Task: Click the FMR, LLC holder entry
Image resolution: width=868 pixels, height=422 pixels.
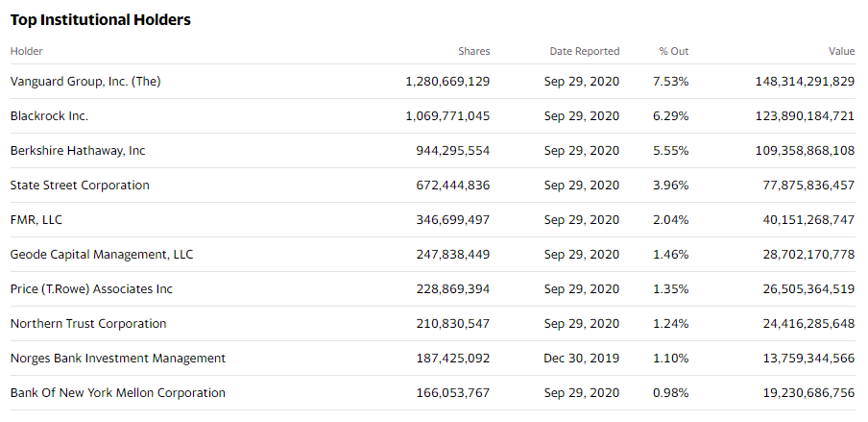Action: click(x=38, y=220)
